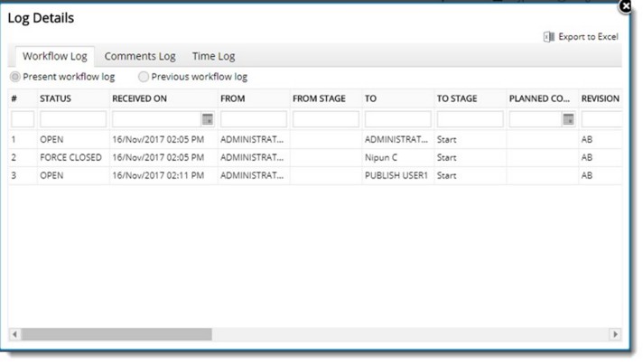Sort by the STATUS column header
The width and height of the screenshot is (643, 364).
click(56, 98)
